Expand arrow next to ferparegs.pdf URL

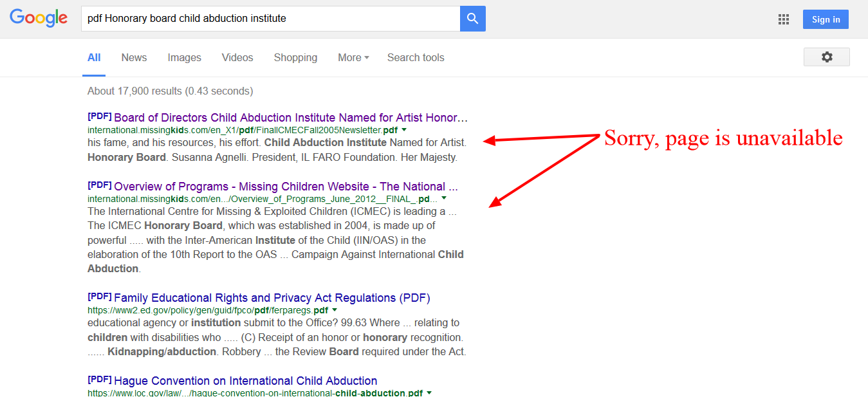334,310
